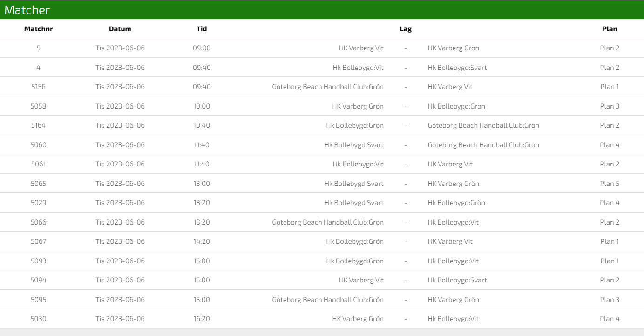Select the Lag column header

click(x=405, y=29)
